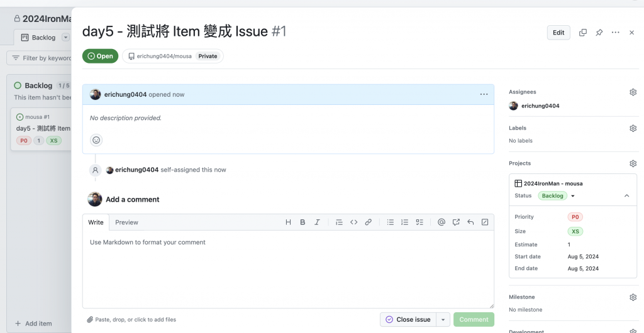Open Backlog view tab dropdown arrow
This screenshot has height=333, width=644.
tap(65, 37)
